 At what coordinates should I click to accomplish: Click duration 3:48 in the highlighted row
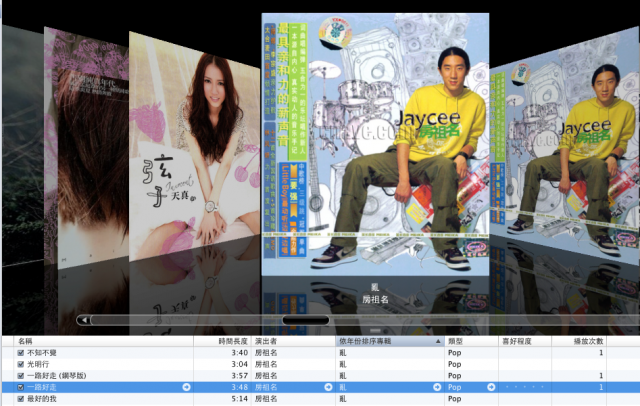click(x=240, y=387)
